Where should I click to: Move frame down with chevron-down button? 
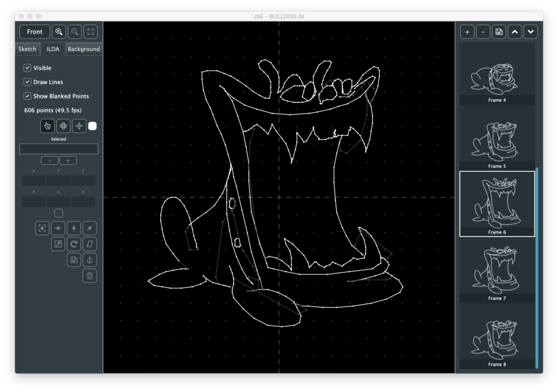[x=531, y=32]
